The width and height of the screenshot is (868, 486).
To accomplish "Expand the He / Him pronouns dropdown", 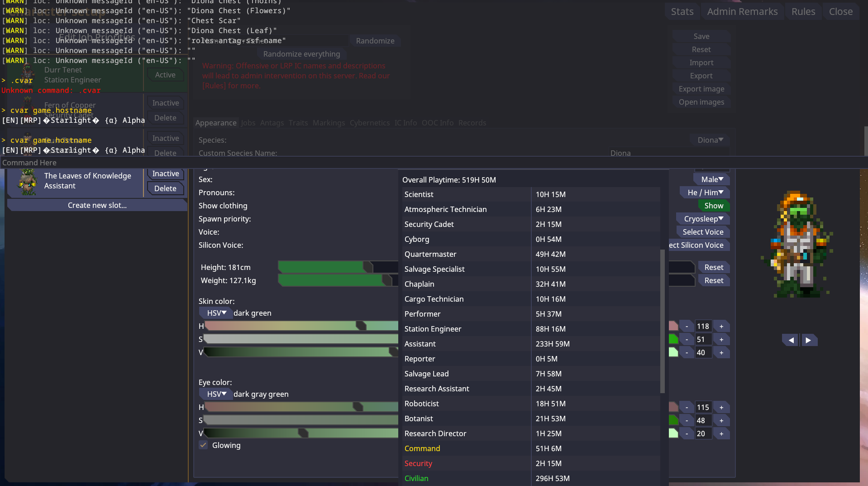I will click(x=705, y=192).
